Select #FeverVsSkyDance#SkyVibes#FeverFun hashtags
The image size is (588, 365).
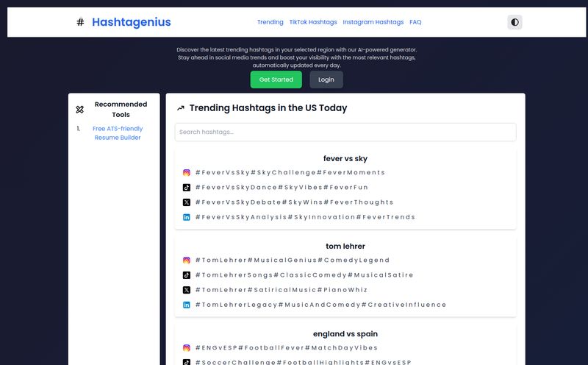tap(282, 188)
